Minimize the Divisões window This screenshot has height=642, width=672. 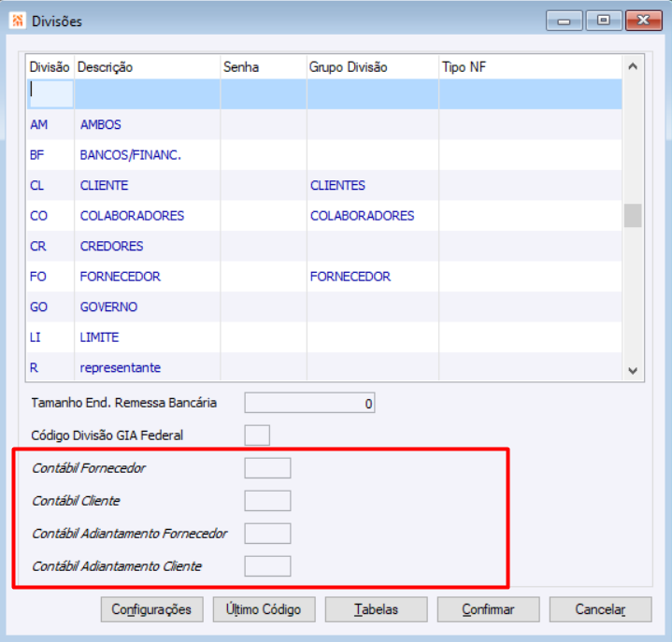pyautogui.click(x=564, y=21)
